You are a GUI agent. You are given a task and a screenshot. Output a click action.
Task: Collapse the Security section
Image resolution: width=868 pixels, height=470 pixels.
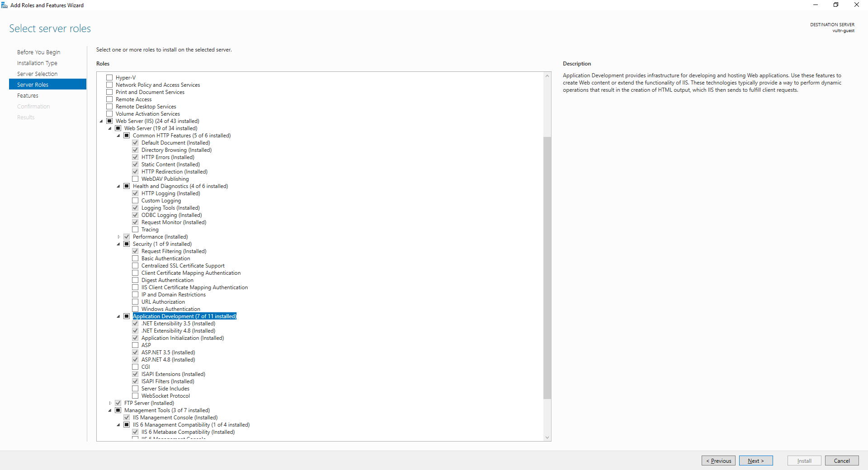118,244
